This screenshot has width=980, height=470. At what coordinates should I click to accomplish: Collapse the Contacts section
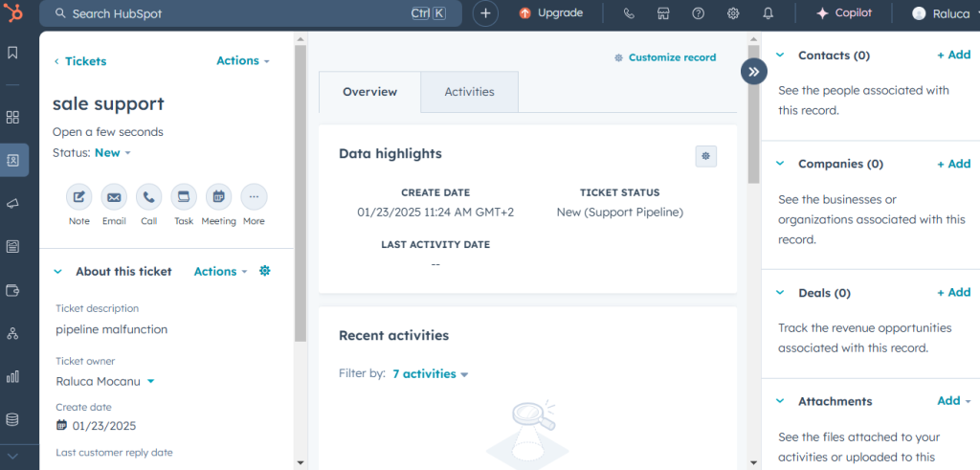coord(780,55)
